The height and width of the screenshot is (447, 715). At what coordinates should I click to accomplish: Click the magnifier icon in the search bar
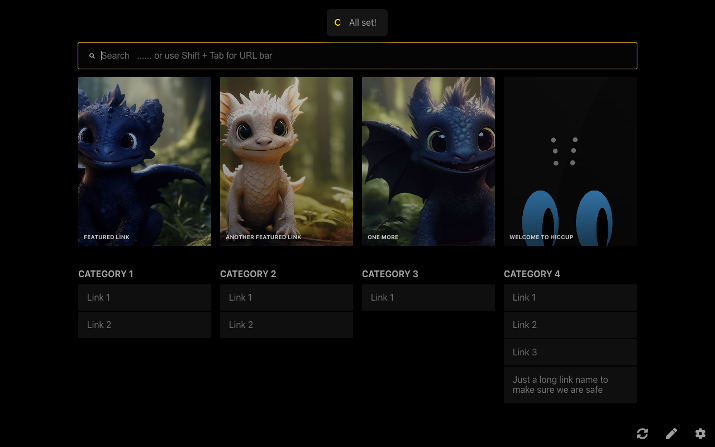click(x=92, y=56)
